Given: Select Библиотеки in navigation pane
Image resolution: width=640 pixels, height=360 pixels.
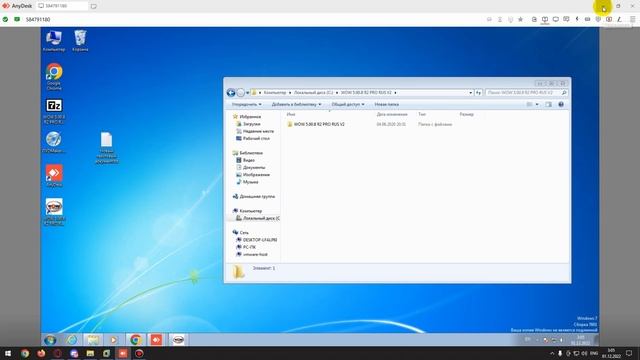Looking at the screenshot, I should coord(248,153).
